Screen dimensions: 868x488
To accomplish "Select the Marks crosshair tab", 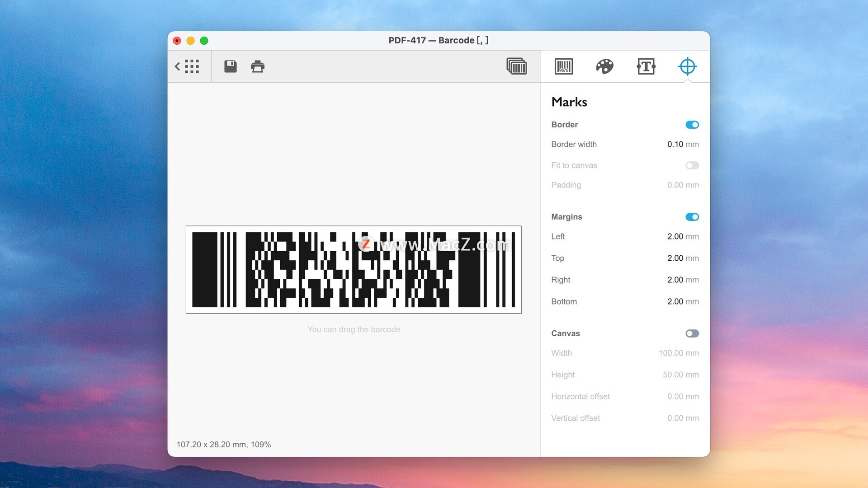I will 688,66.
